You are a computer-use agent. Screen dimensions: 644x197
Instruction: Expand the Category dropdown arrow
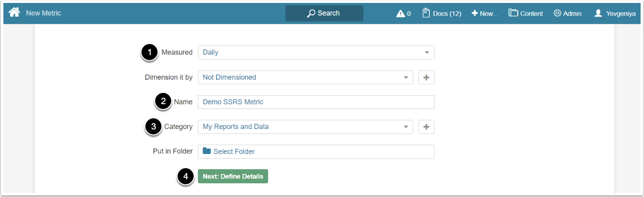[405, 127]
